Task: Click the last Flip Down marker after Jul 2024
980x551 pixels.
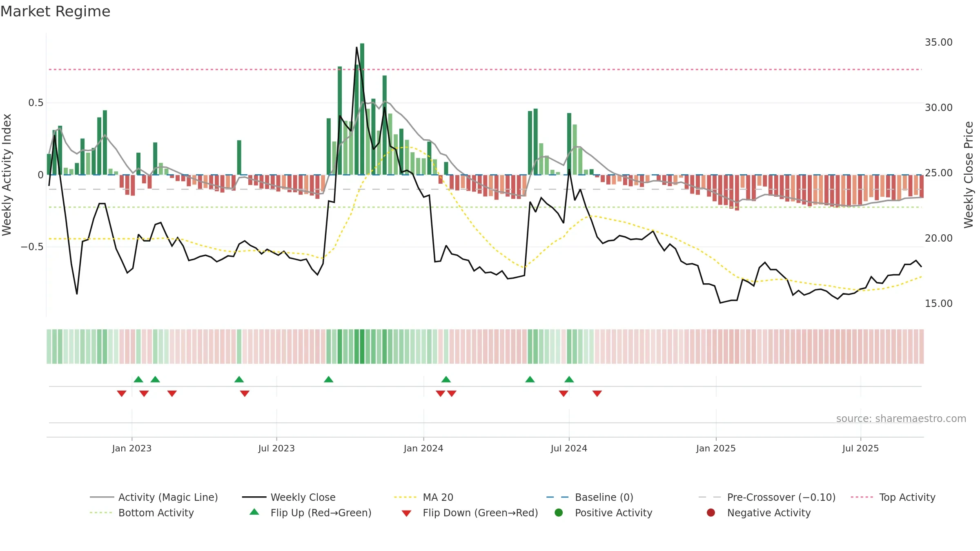Action: (x=597, y=393)
